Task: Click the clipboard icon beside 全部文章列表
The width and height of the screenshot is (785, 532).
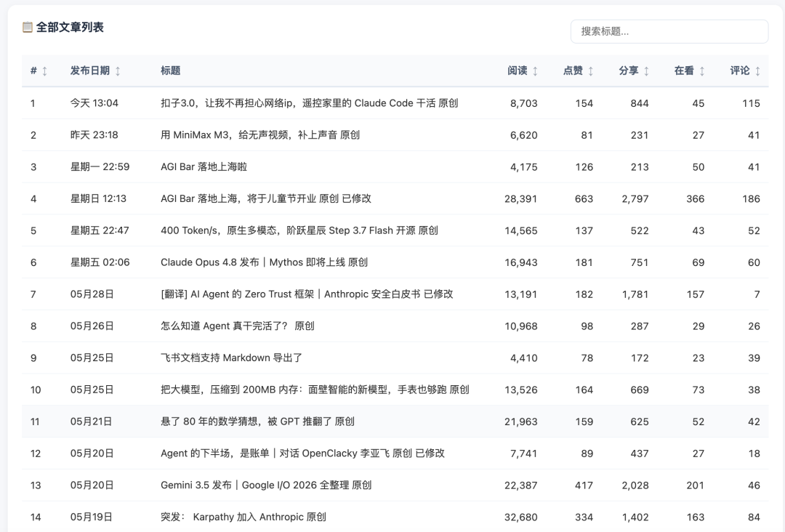Action: pos(28,27)
